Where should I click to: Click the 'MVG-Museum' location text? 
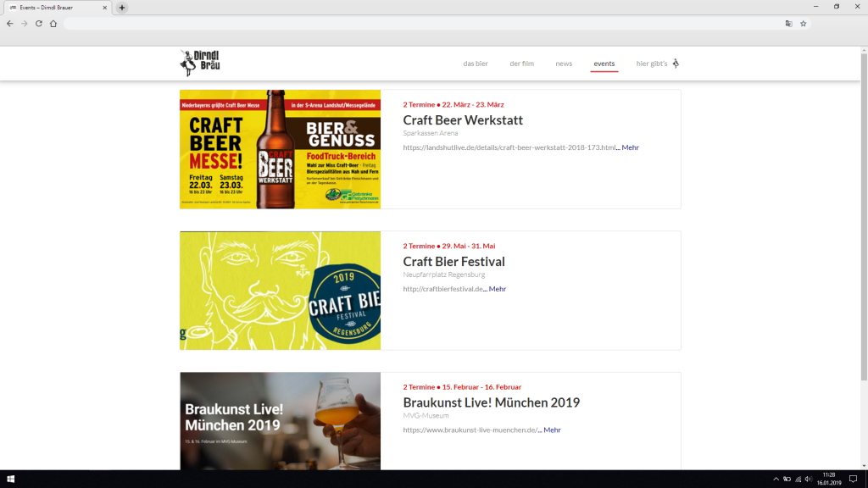[x=426, y=415]
